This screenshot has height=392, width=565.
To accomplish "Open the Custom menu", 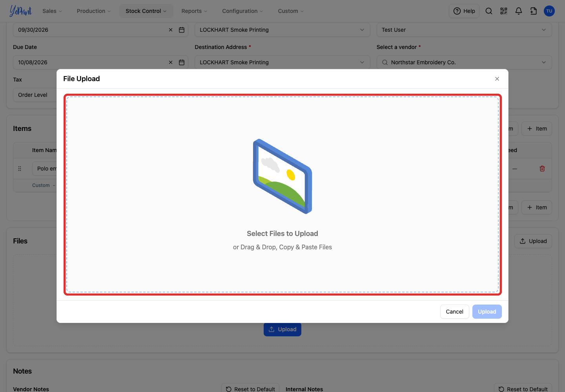I will 291,11.
